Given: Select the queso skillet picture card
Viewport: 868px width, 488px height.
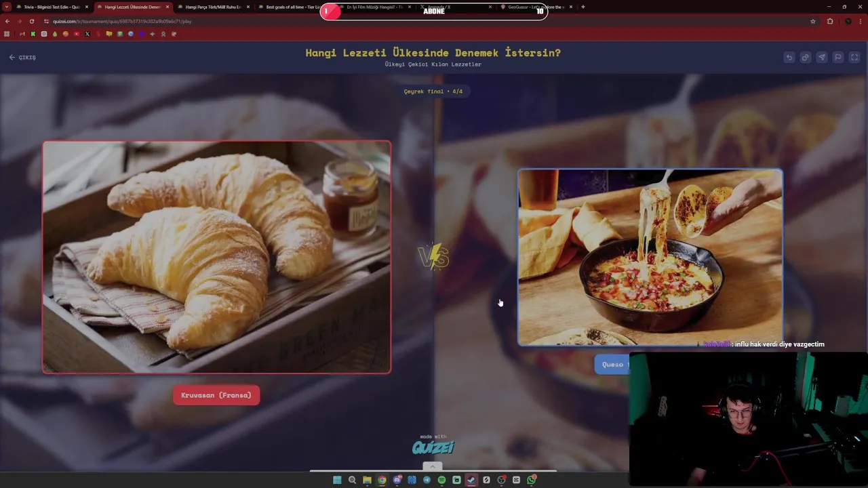Looking at the screenshot, I should coord(650,258).
